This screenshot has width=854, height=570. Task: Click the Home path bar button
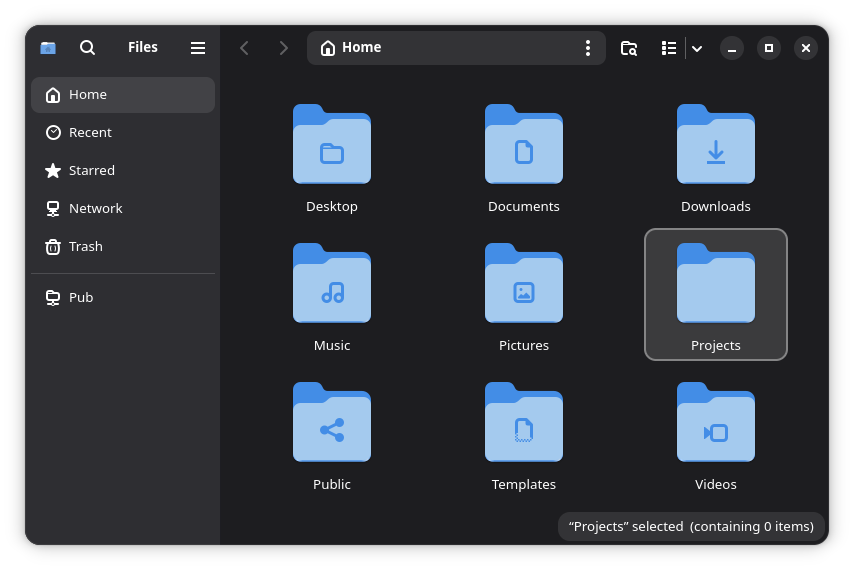[351, 48]
